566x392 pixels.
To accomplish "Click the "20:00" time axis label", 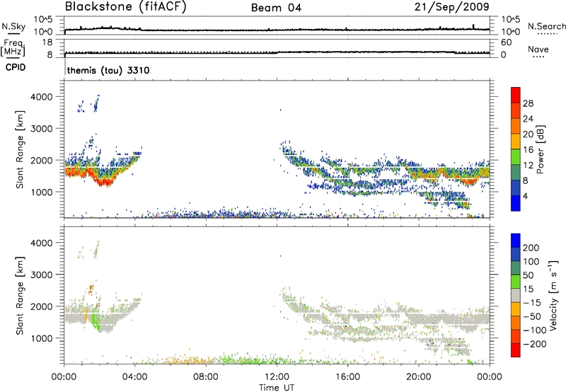I will click(418, 377).
